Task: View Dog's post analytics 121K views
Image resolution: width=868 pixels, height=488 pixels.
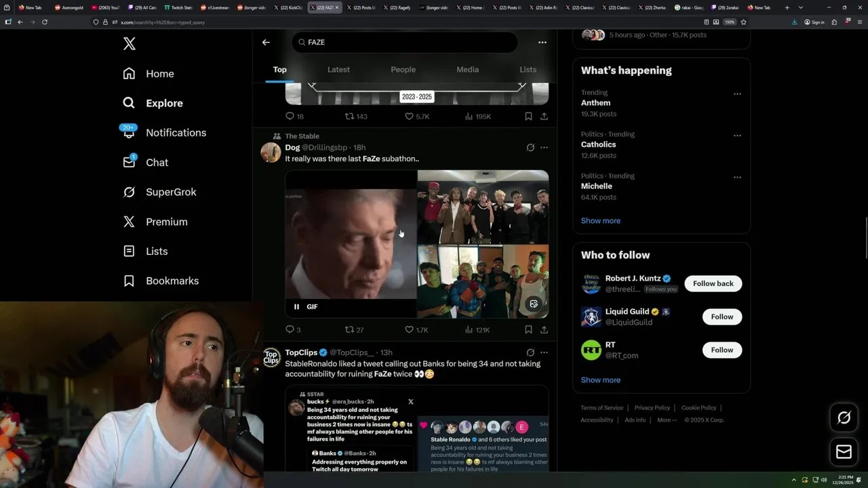Action: [x=477, y=330]
